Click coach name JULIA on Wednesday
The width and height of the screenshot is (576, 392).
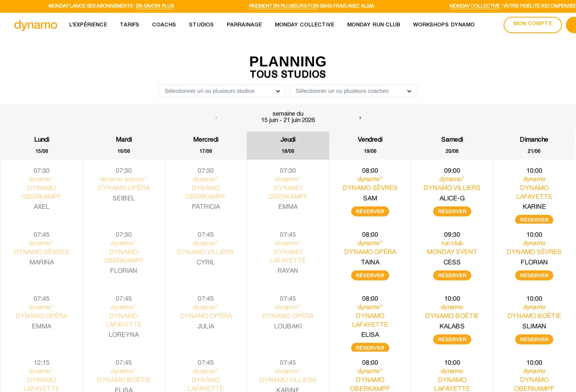tap(206, 326)
